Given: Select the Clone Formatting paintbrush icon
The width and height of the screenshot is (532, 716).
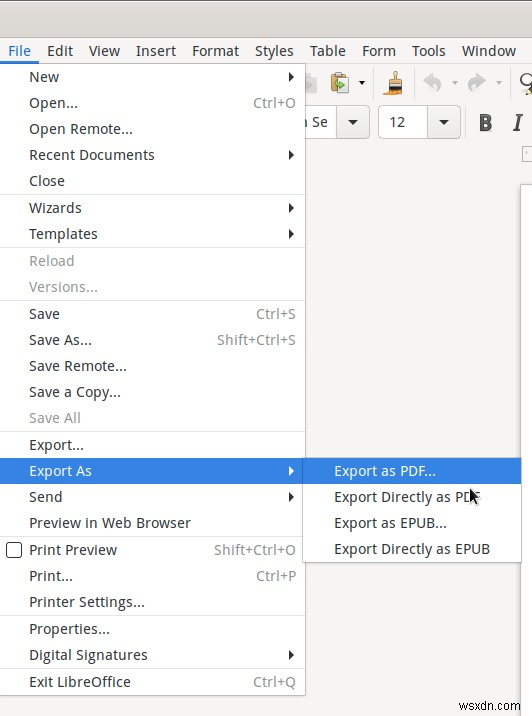Looking at the screenshot, I should click(393, 83).
